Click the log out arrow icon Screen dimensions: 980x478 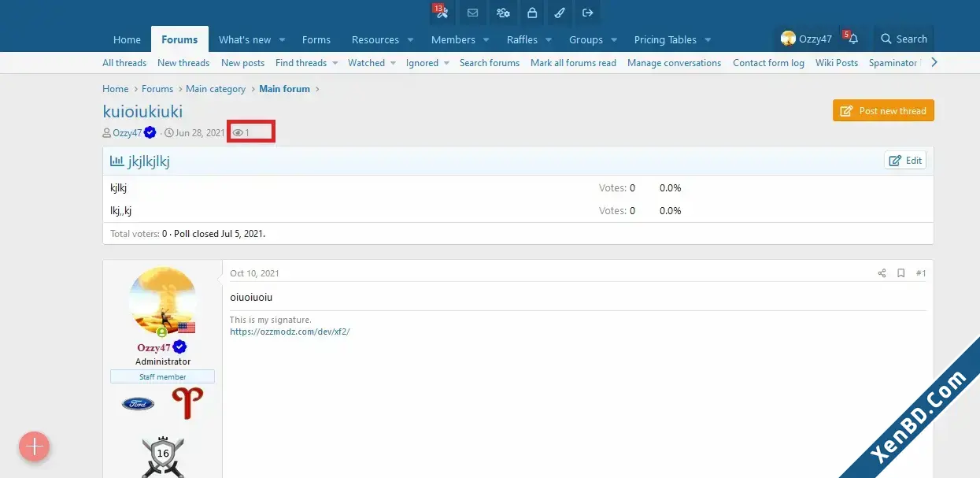point(587,13)
